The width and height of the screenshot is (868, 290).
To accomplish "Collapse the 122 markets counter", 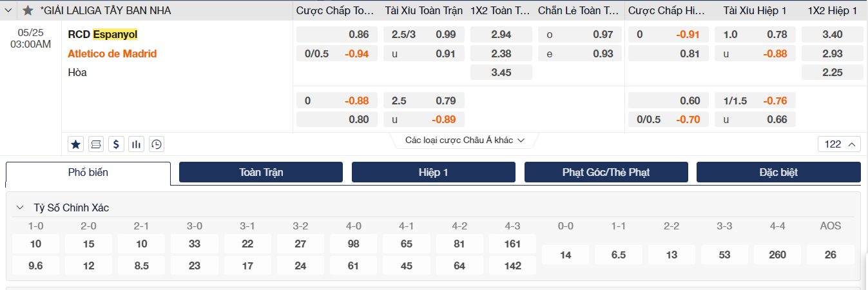I will 839,144.
